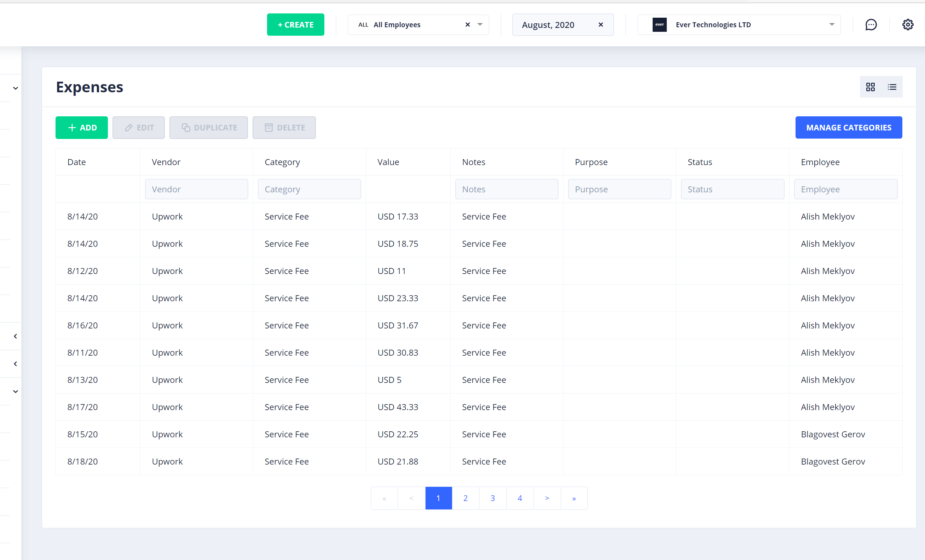The height and width of the screenshot is (560, 925).
Task: Clear the August 2020 date filter
Action: click(600, 24)
